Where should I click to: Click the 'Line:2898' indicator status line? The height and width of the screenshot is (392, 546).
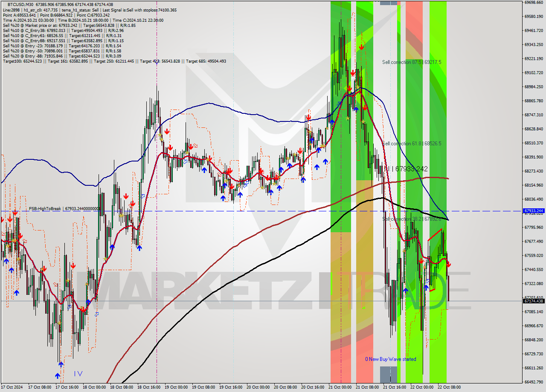pyautogui.click(x=90, y=10)
